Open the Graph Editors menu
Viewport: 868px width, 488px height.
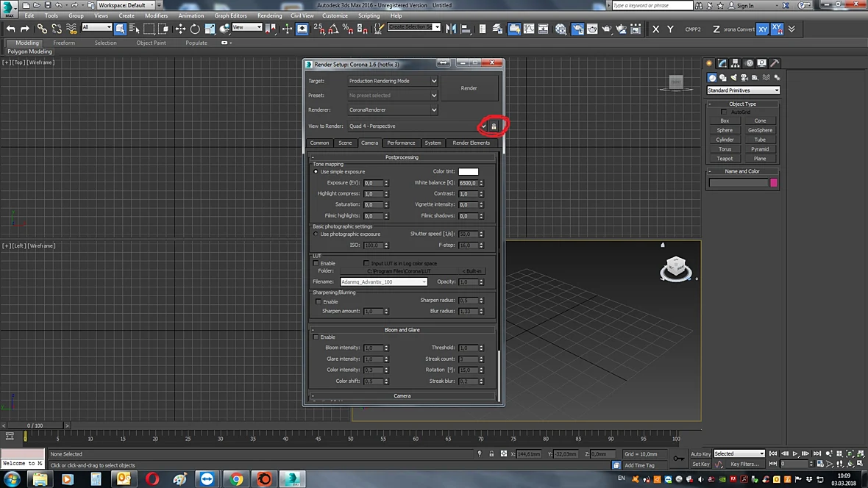pos(230,15)
